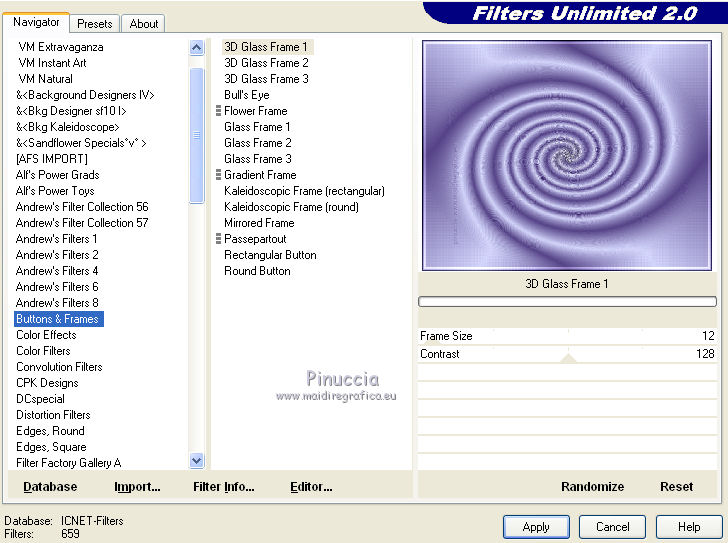This screenshot has height=543, width=728.
Task: Select [AFS IMPORT] category
Action: coord(52,159)
